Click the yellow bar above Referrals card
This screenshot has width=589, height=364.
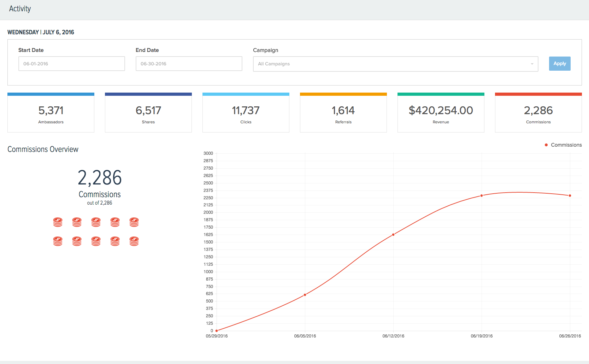(343, 94)
